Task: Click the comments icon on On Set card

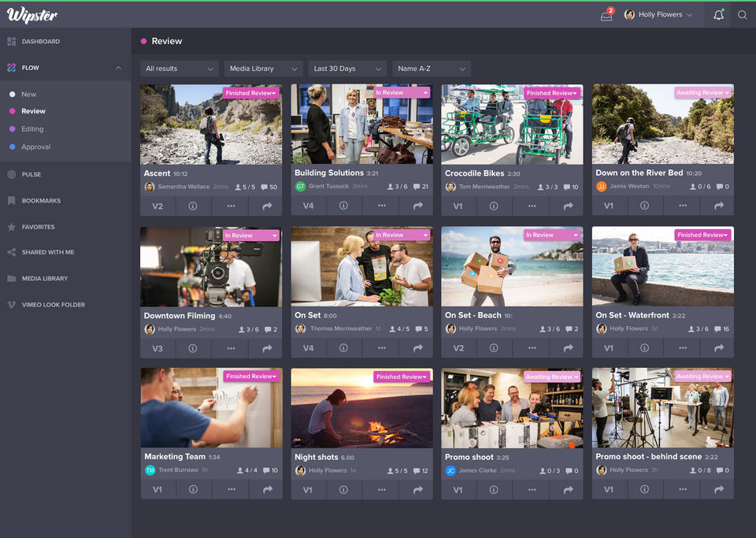Action: coord(418,328)
